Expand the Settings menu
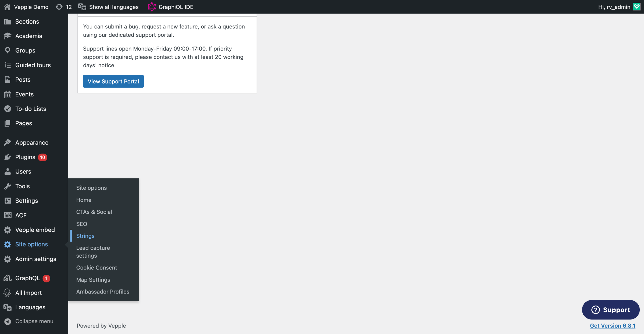 click(26, 201)
